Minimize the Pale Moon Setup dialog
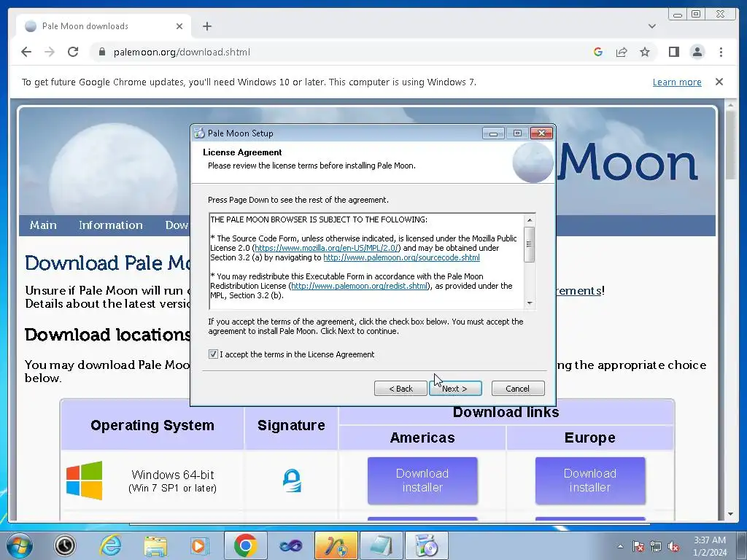This screenshot has height=560, width=747. (x=493, y=133)
